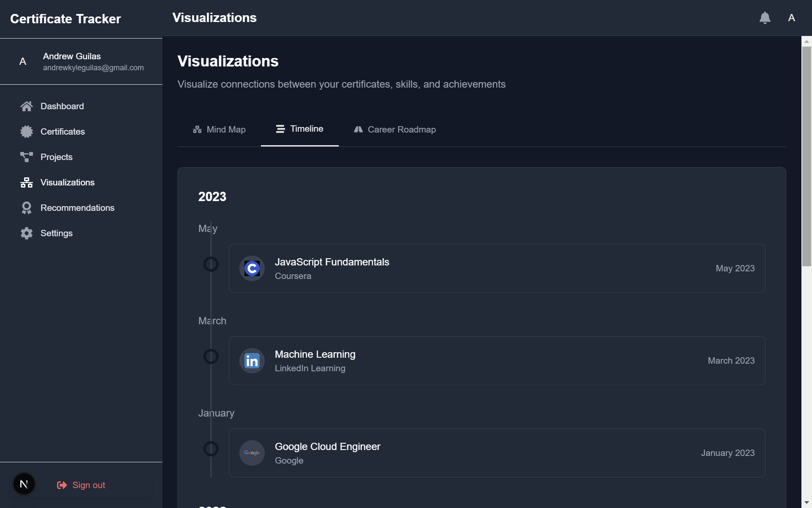Click the Certificates badge icon
This screenshot has height=508, width=812.
pos(27,132)
